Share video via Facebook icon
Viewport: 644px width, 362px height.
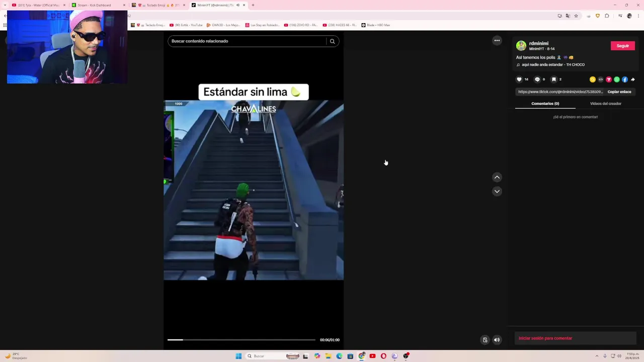[625, 79]
